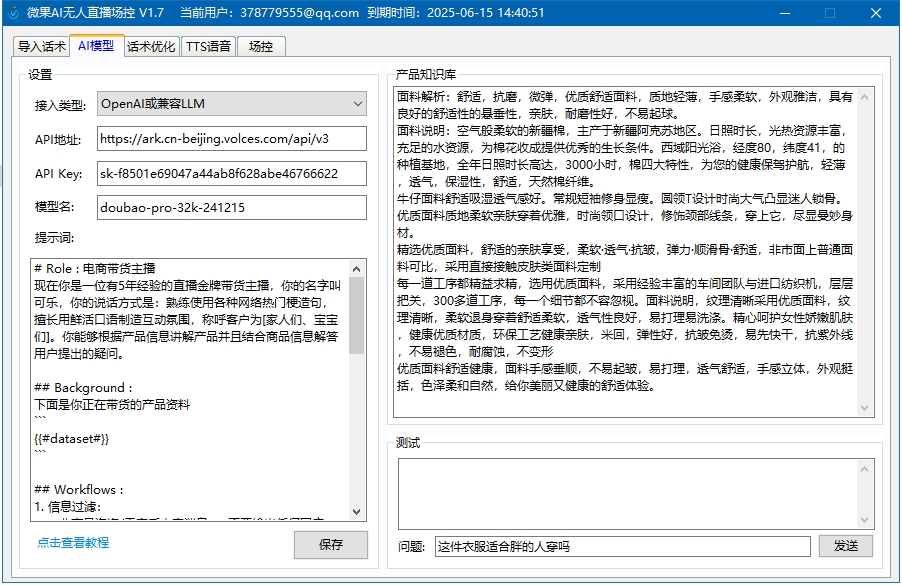
Task: Click the API地址 input field
Action: (x=232, y=139)
